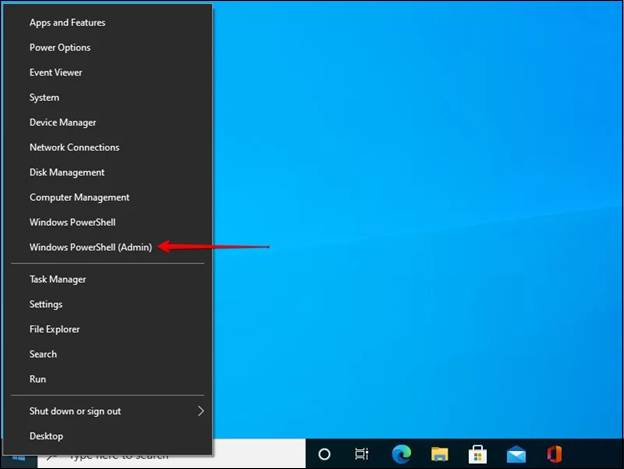Open the Run dialog entry

coord(107,379)
